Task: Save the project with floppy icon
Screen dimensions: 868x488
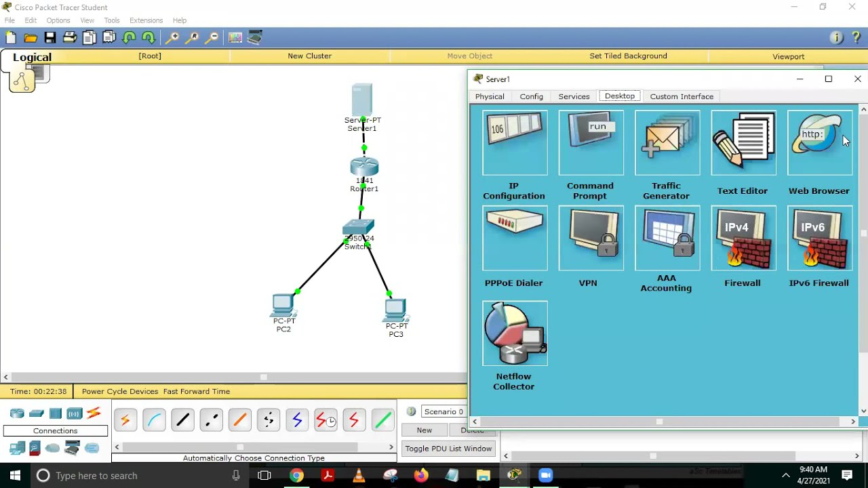Action: pyautogui.click(x=50, y=38)
